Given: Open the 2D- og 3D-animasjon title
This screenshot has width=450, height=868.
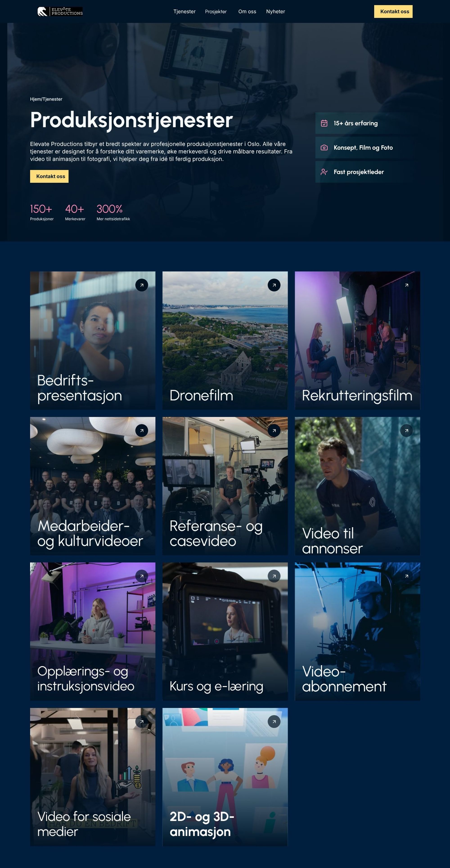Looking at the screenshot, I should pos(202,824).
